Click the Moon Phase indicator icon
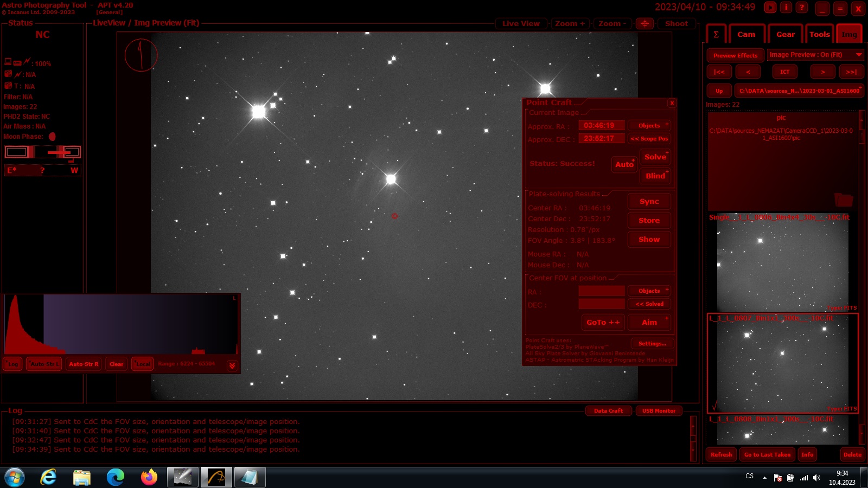The image size is (868, 488). [x=52, y=137]
